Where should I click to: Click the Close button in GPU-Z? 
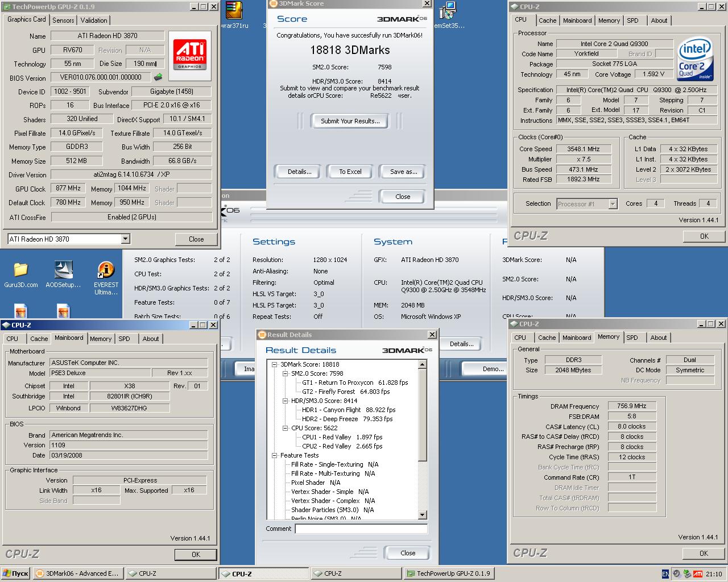tap(196, 239)
